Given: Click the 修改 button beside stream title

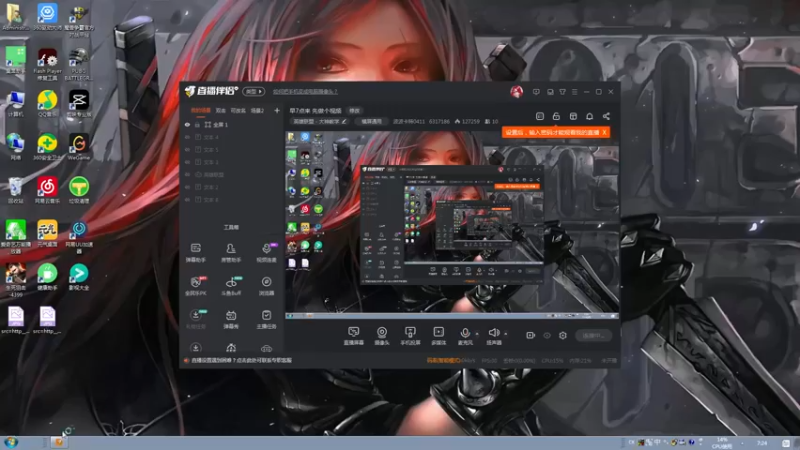Looking at the screenshot, I should 354,110.
